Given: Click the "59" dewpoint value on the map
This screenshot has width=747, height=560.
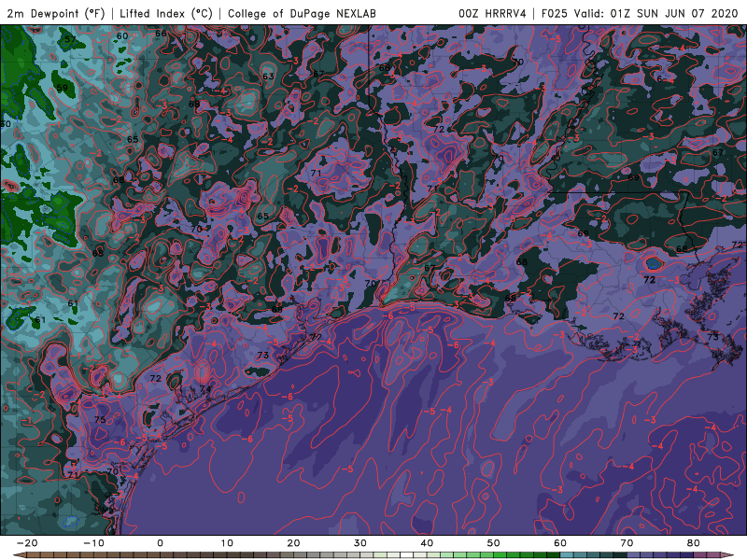Looking at the screenshot, I should [x=62, y=88].
